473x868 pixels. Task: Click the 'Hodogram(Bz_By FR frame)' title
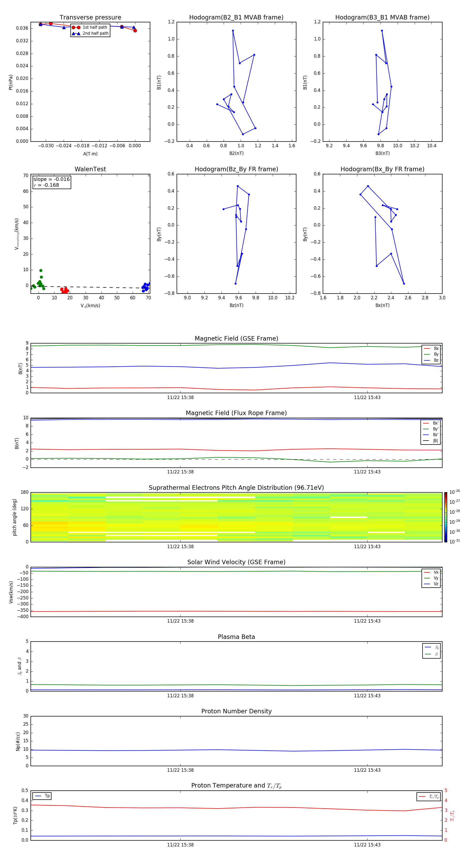[236, 169]
